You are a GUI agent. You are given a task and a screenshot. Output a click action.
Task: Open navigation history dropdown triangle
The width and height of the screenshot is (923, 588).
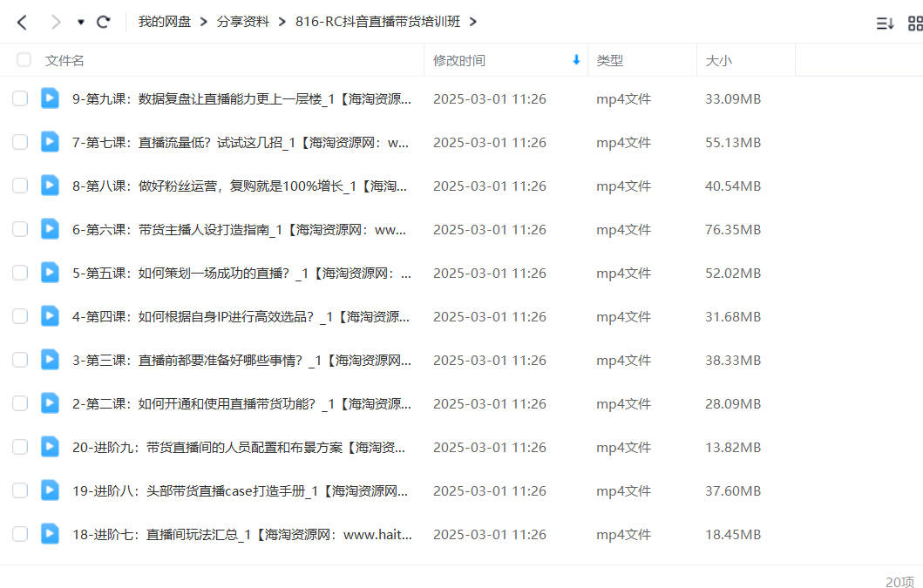tap(81, 23)
